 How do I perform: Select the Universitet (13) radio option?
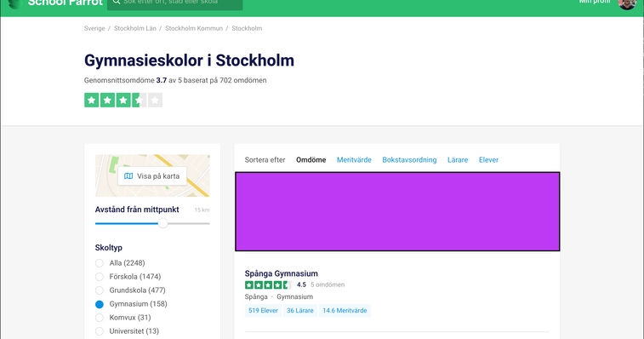[x=100, y=331]
